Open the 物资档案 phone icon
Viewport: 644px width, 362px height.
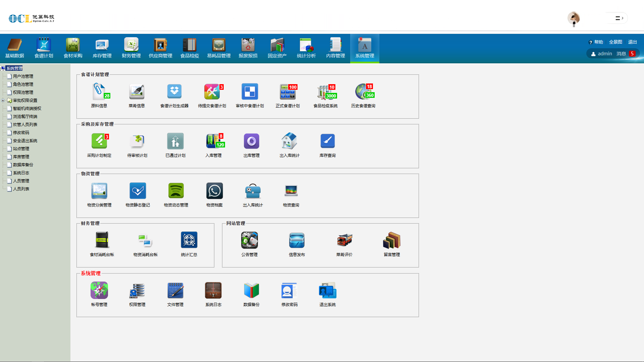coord(214,191)
